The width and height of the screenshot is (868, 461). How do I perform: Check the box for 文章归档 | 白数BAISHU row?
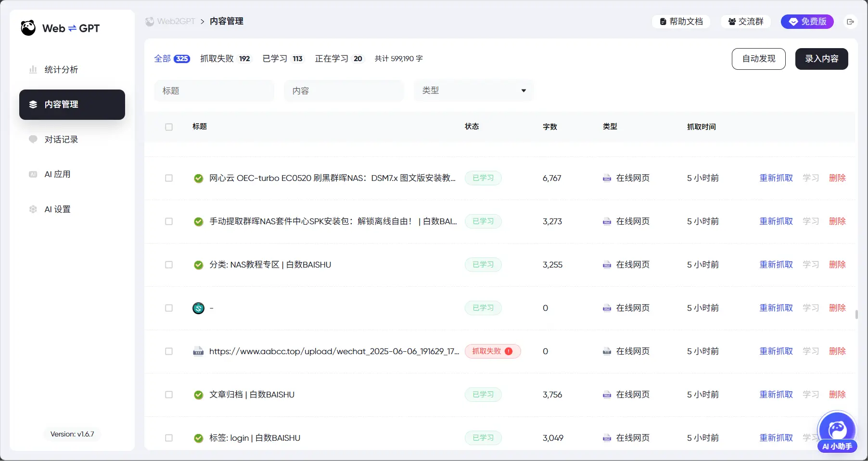point(169,395)
